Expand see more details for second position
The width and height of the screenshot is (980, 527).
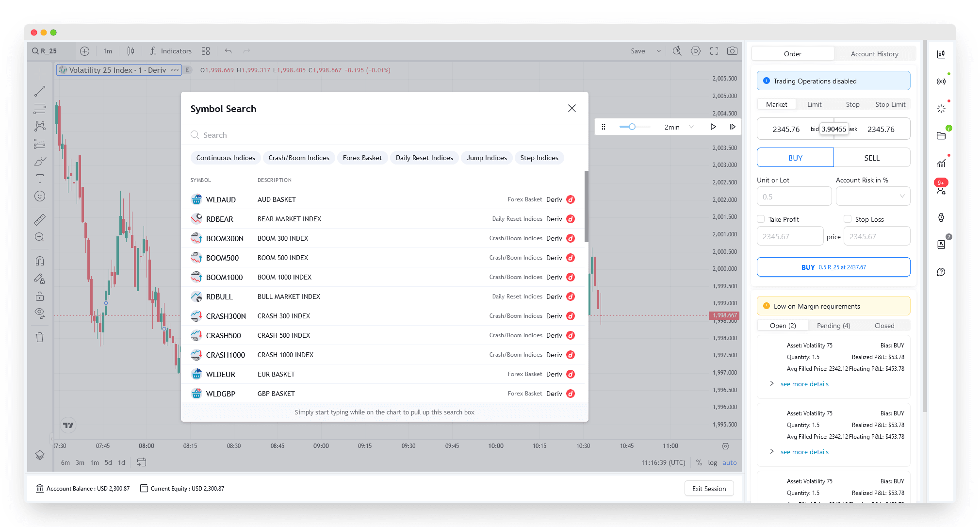(804, 452)
